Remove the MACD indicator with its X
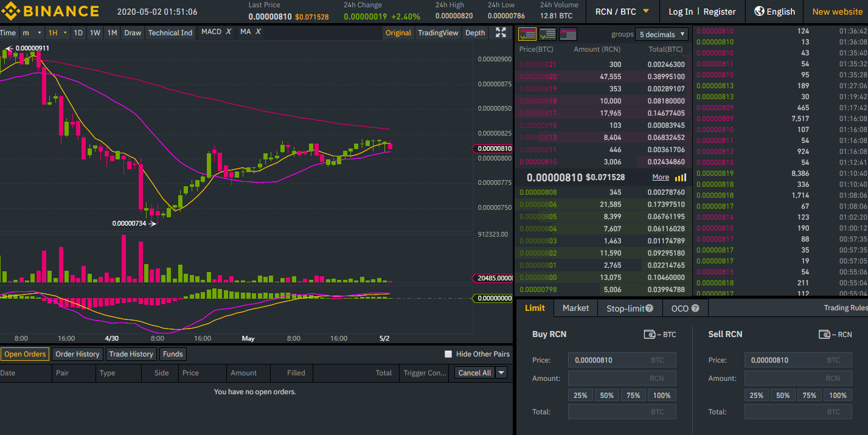 pyautogui.click(x=229, y=32)
